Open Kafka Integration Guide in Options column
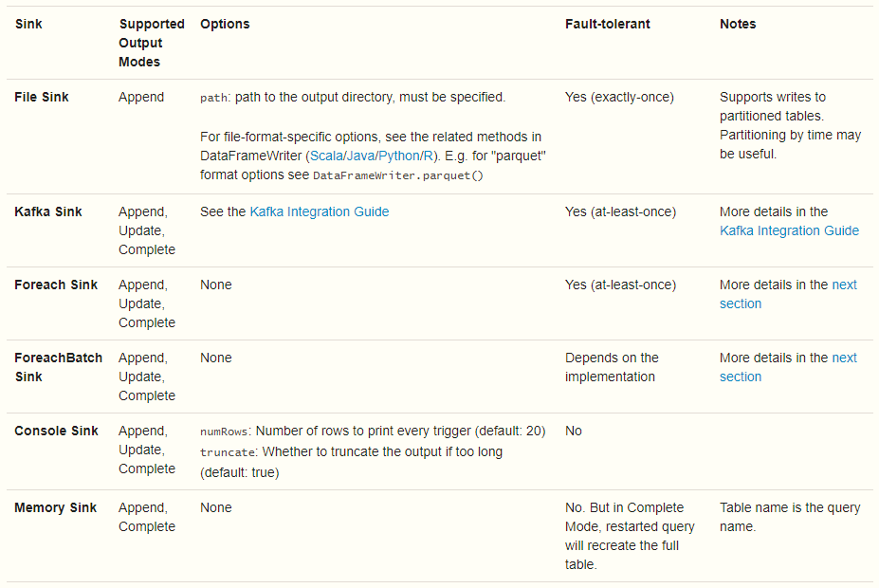 coord(320,211)
